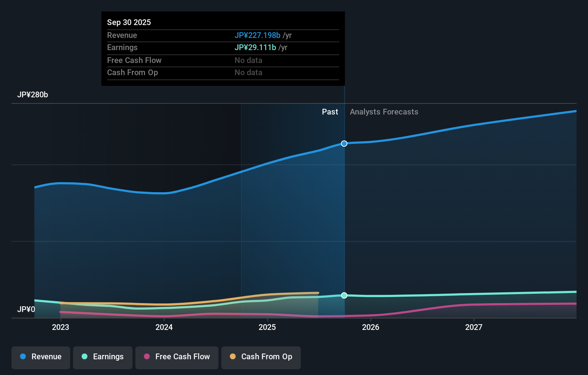Click the Earnings data point marker

point(344,295)
